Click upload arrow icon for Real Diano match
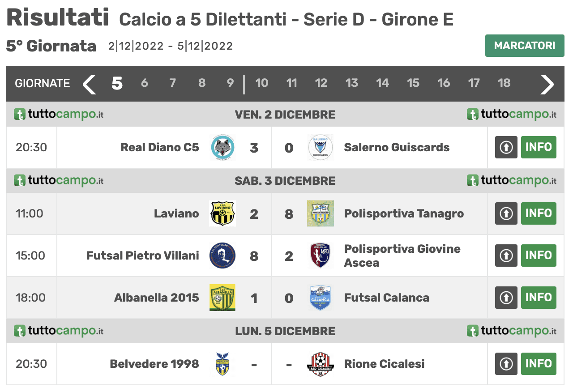Viewport: 573px width, 392px height. click(506, 147)
